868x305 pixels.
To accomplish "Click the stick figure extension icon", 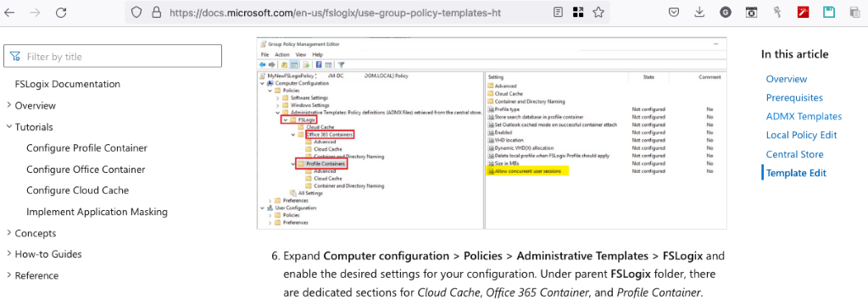I will click(x=777, y=12).
